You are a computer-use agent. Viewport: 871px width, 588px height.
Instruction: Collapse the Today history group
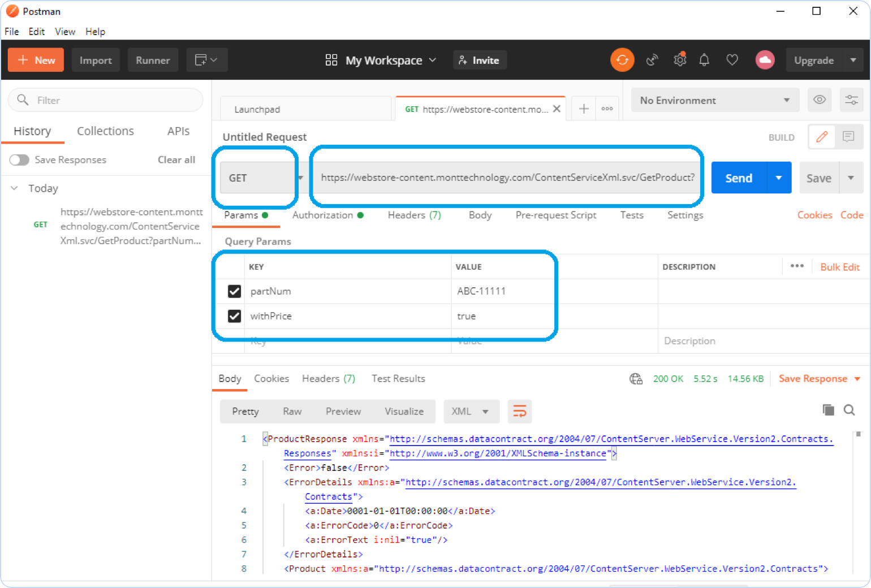15,188
